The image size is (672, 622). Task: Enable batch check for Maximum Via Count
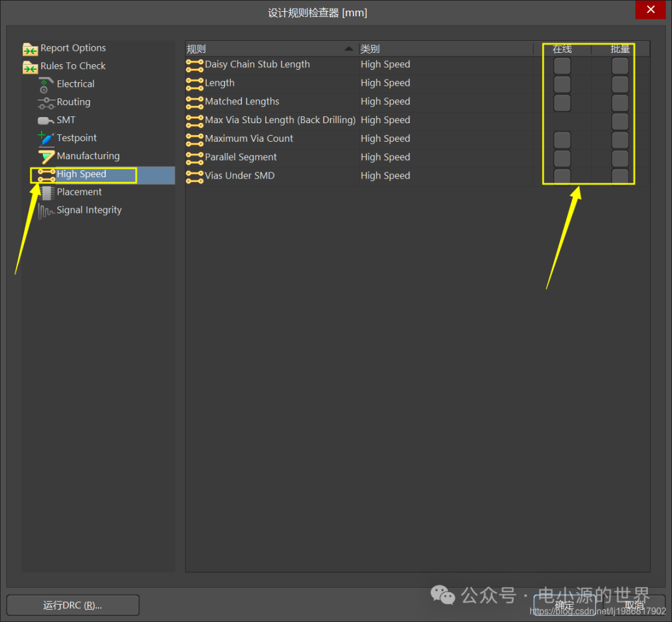(620, 140)
